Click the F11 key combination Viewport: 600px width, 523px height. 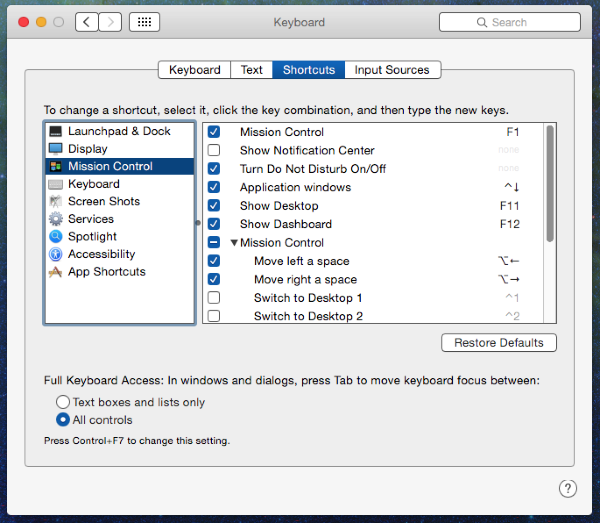(x=509, y=206)
